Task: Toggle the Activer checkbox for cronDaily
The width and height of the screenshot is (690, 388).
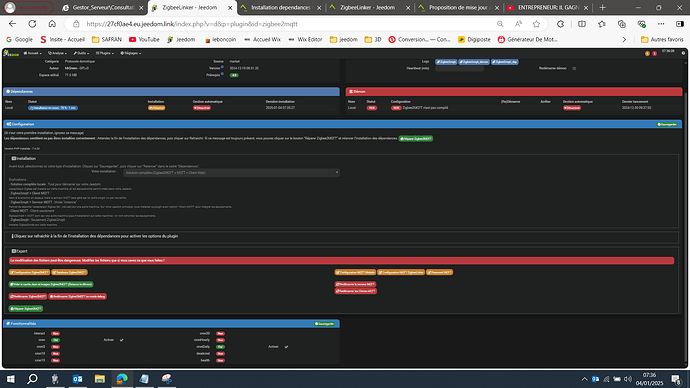Action: pyautogui.click(x=286, y=347)
